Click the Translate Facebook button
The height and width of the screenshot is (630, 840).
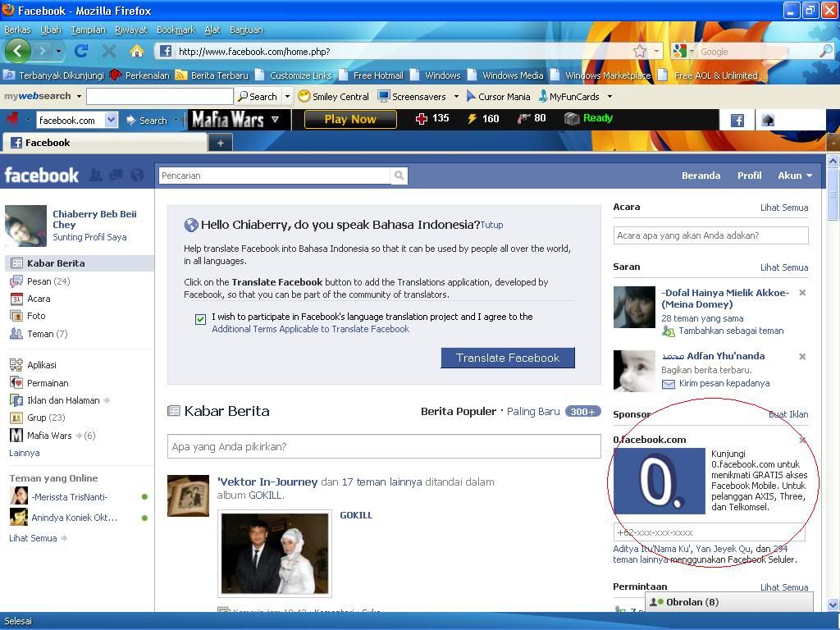(x=507, y=358)
